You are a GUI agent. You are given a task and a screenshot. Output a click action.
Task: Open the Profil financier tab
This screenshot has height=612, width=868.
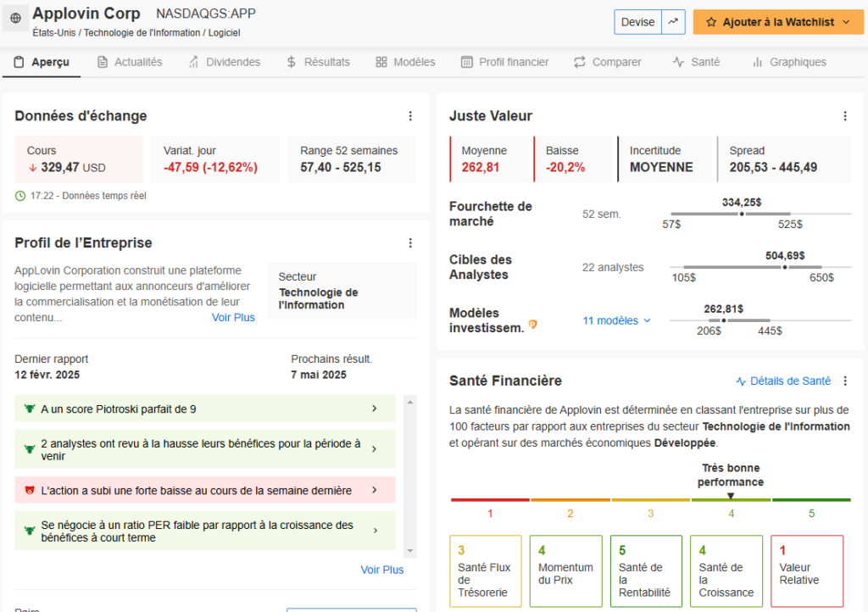(x=504, y=62)
